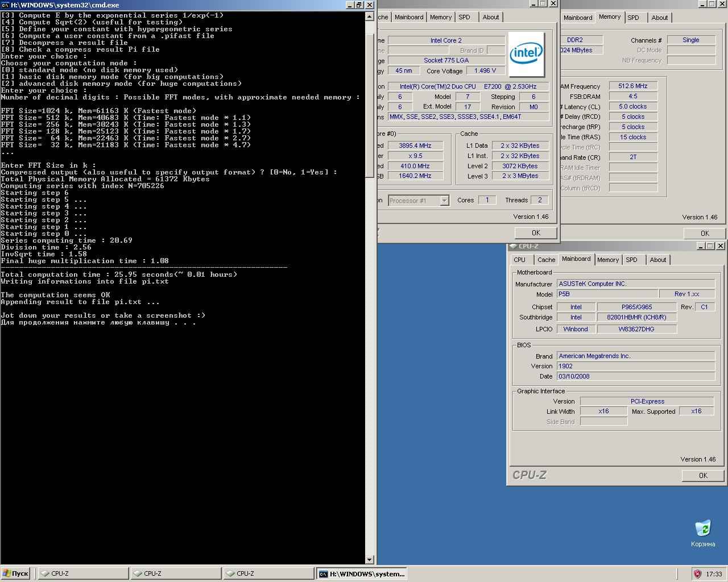Viewport: 728px width, 582px height.
Task: Click OK in the CPU-Z Memory window
Action: (705, 233)
